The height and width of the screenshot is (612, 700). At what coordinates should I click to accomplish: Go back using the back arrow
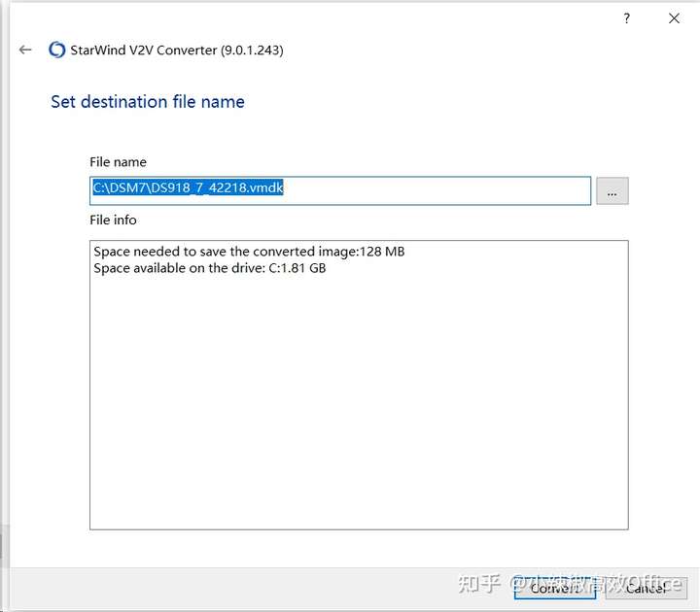(25, 50)
